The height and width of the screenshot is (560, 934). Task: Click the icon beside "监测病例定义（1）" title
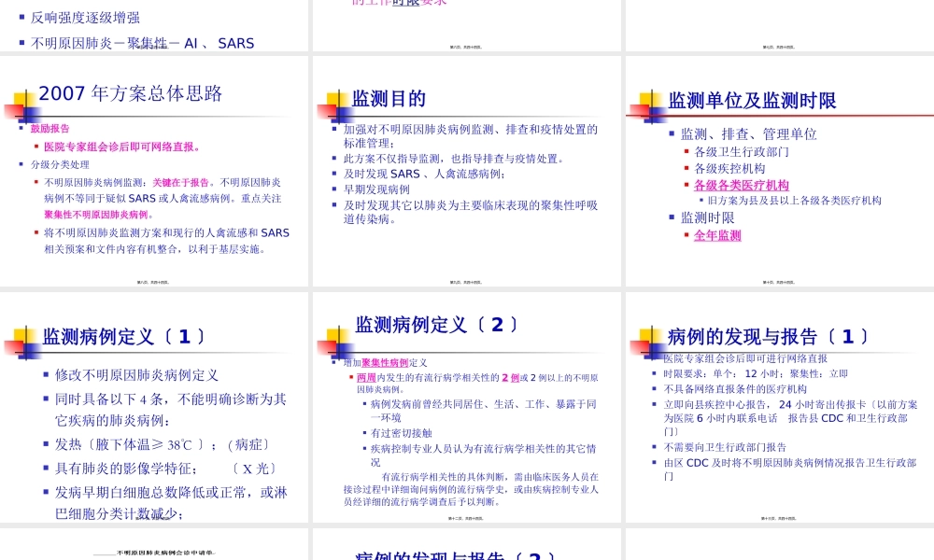[19, 333]
